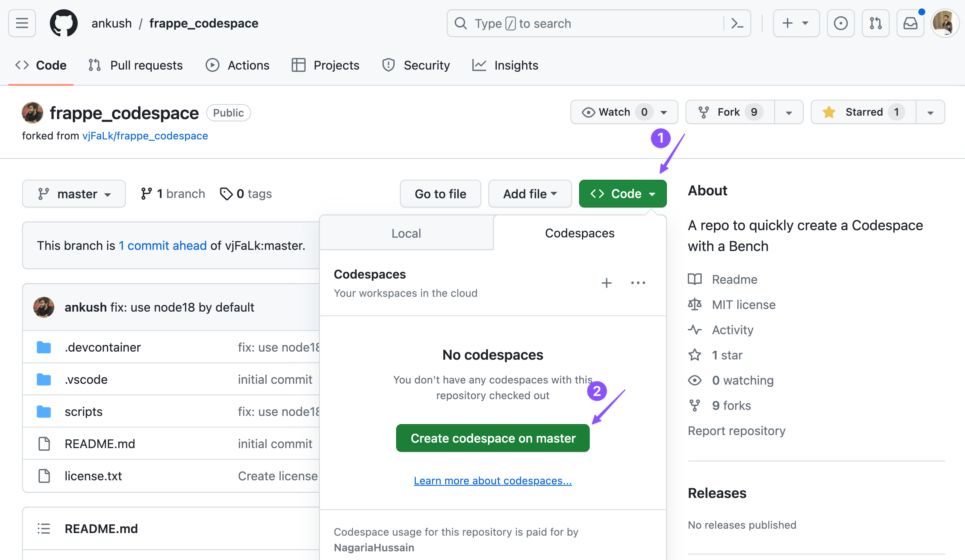Screen dimensions: 965x560
Task: Click the GitHub logo icon
Action: (x=64, y=23)
